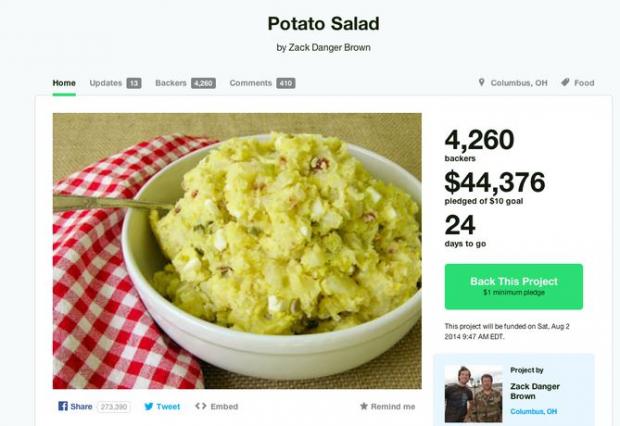Click Columbus, OH link under creator name
The image size is (620, 426).
(x=533, y=411)
